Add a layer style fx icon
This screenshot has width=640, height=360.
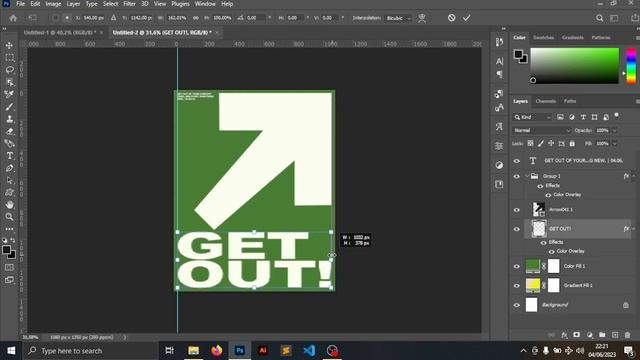(x=564, y=335)
